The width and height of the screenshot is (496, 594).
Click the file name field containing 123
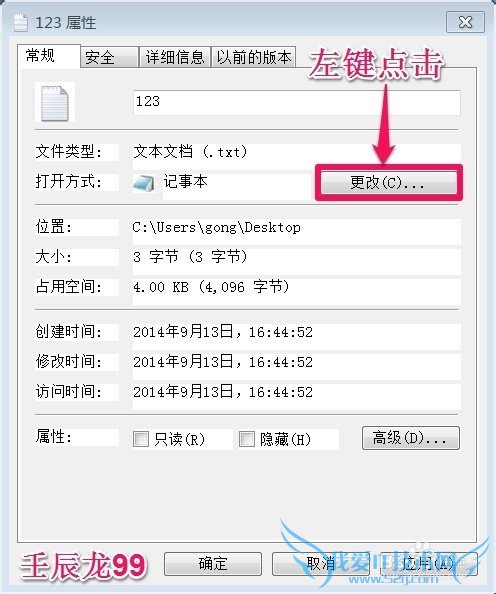[297, 102]
